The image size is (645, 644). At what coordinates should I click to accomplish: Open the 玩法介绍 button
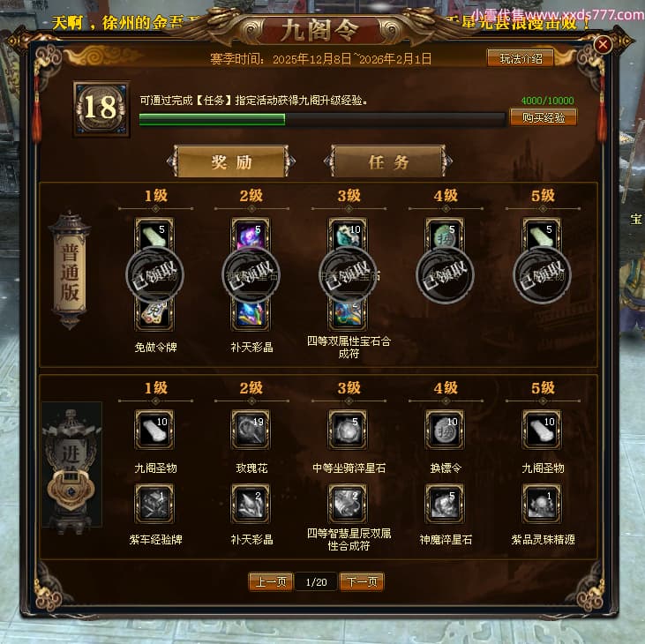(521, 58)
